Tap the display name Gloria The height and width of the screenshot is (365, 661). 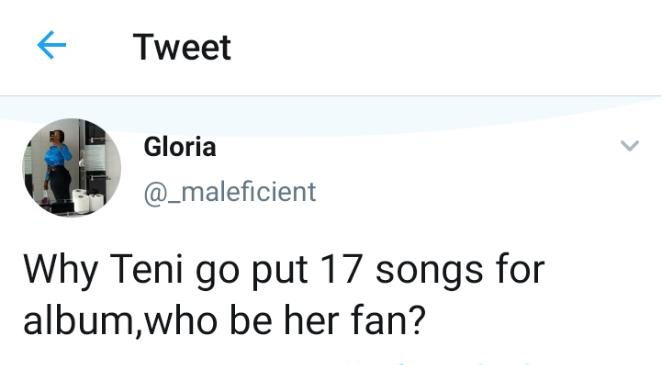click(180, 147)
